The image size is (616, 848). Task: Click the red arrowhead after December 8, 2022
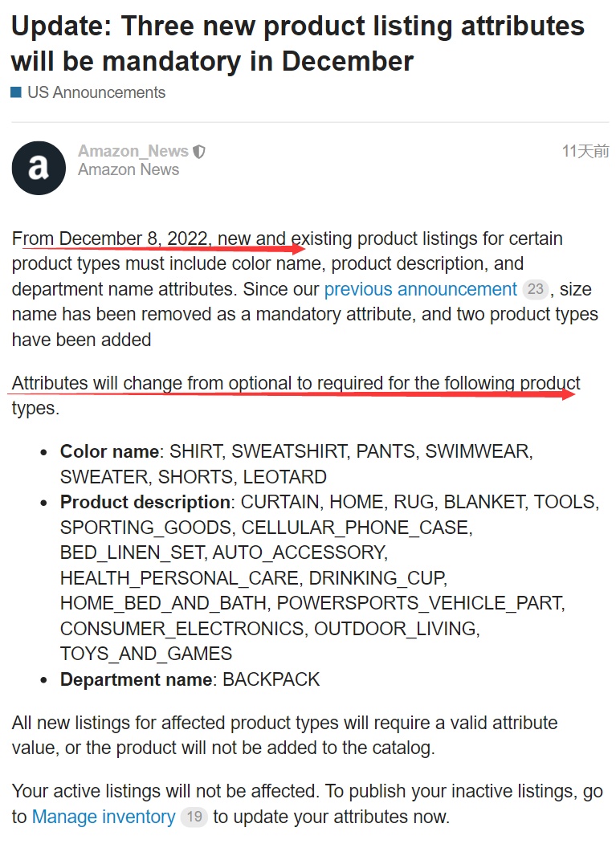tap(298, 247)
